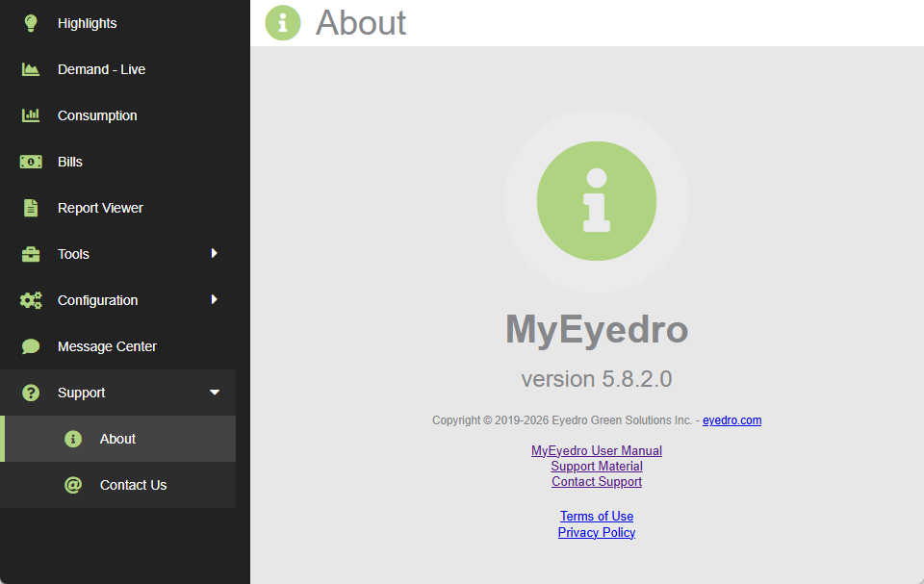Open Configuration via the gears icon

click(x=31, y=300)
